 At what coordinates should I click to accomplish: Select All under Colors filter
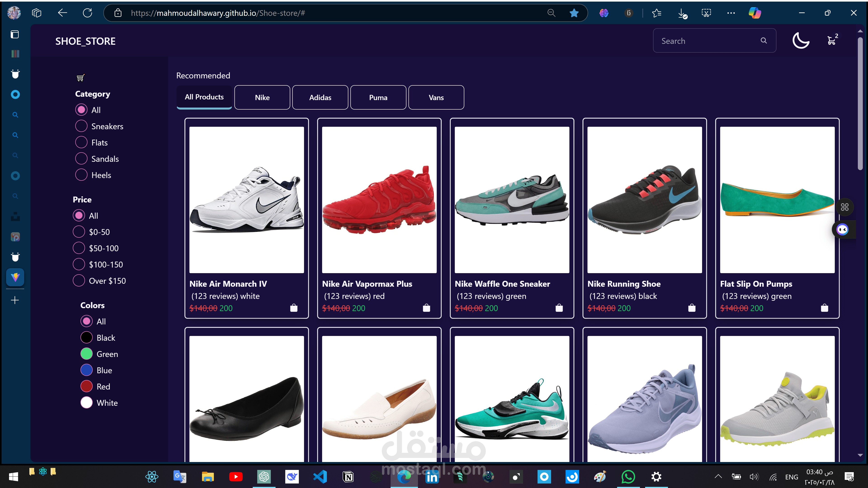pyautogui.click(x=87, y=321)
